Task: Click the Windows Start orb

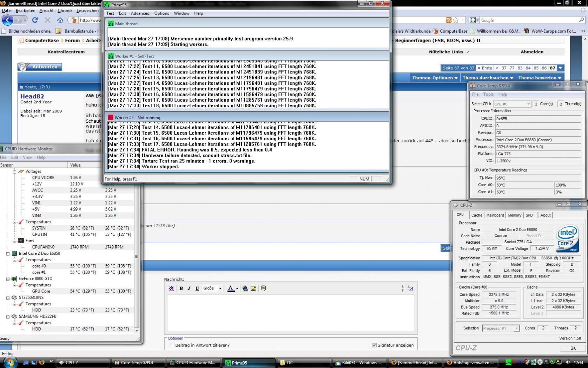Action: [9, 362]
